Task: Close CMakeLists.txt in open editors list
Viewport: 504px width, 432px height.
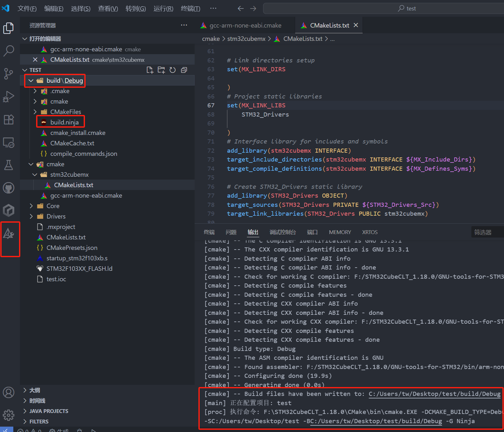Action: click(x=35, y=60)
